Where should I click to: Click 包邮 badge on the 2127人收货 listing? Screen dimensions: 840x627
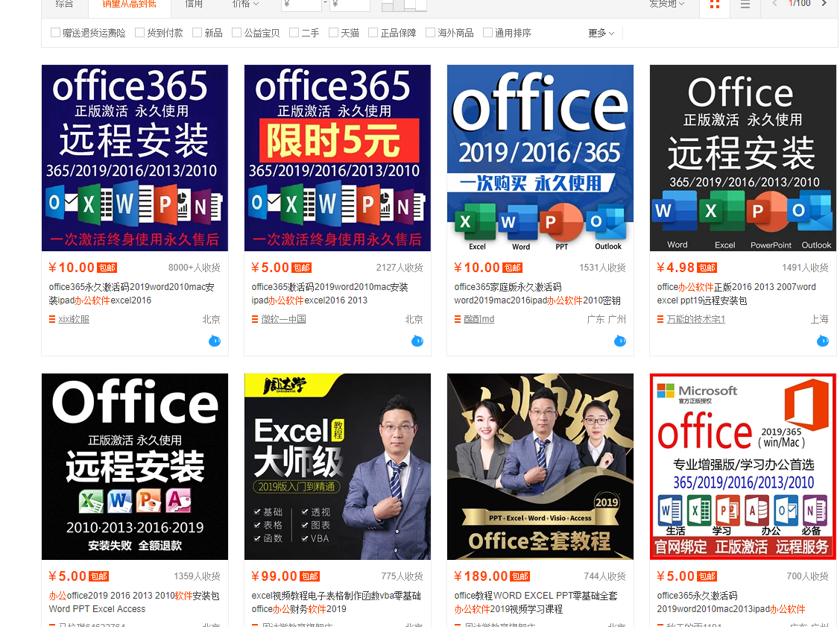[x=302, y=268]
